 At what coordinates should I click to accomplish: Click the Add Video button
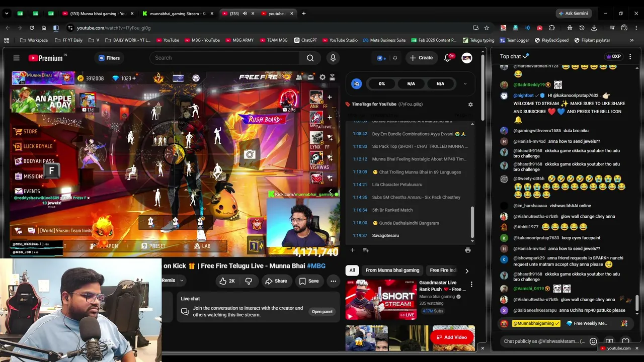coord(452,337)
